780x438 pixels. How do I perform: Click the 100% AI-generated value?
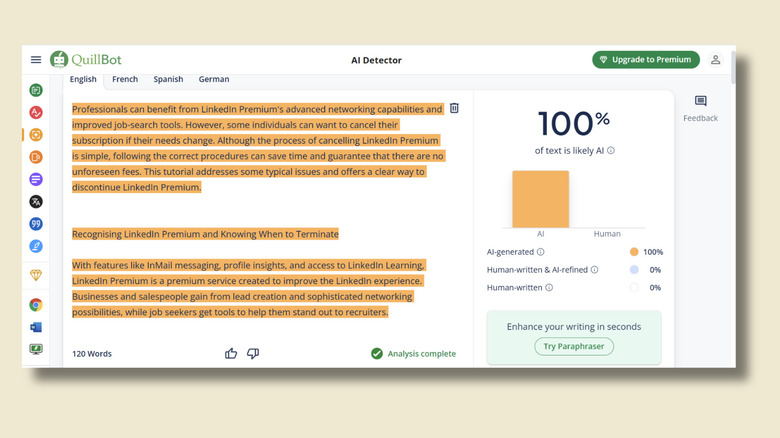coord(653,252)
